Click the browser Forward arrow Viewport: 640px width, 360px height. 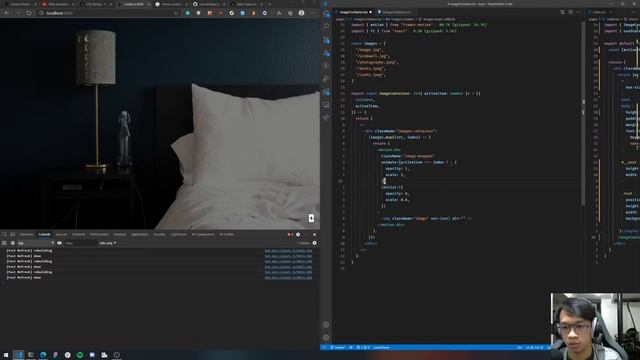pyautogui.click(x=18, y=13)
